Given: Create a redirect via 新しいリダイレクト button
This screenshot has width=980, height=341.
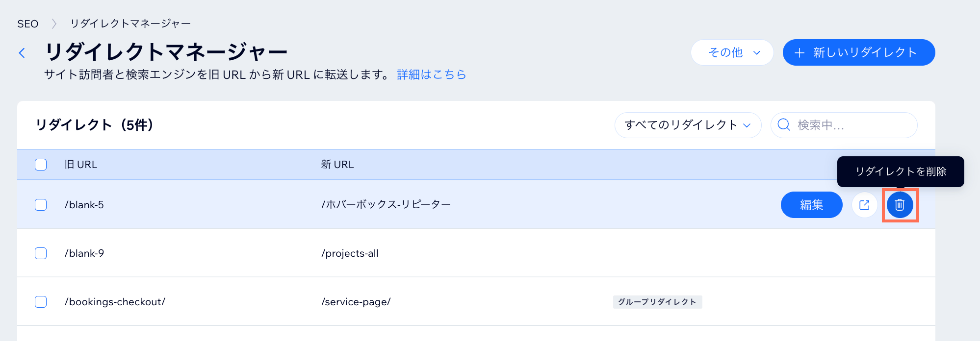Looking at the screenshot, I should coord(859,52).
